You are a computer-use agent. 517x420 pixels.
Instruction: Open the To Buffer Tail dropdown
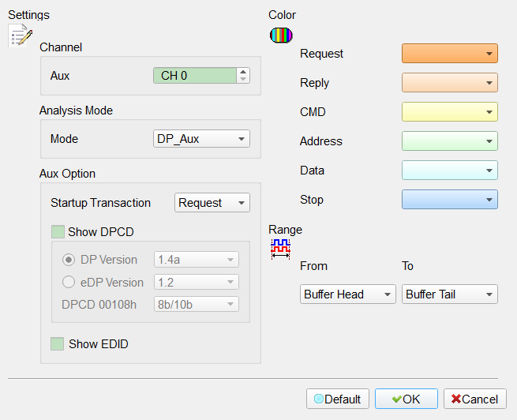(450, 294)
